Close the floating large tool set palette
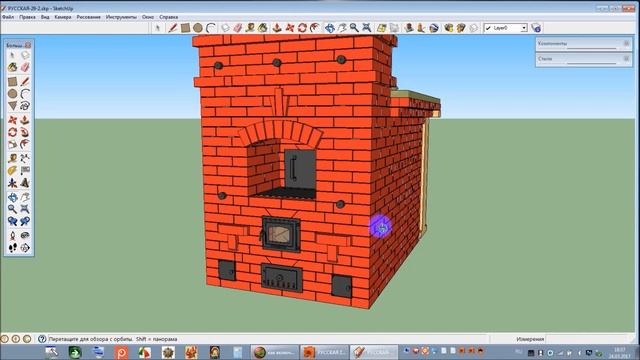The image size is (640, 360). click(28, 45)
